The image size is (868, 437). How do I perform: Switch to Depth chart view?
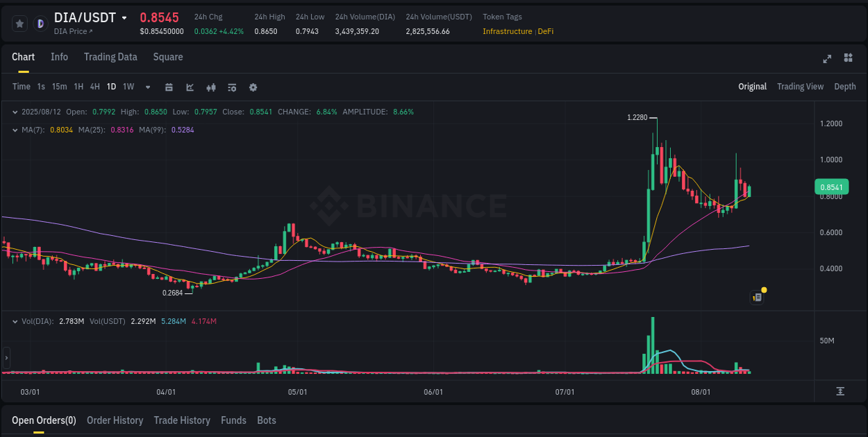844,87
